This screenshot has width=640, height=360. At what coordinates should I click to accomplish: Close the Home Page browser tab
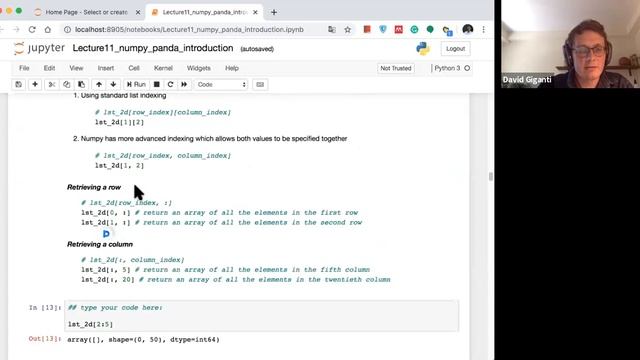point(138,12)
